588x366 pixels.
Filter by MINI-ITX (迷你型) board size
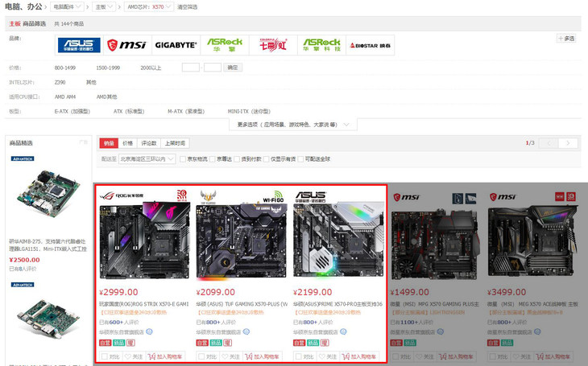(x=249, y=111)
